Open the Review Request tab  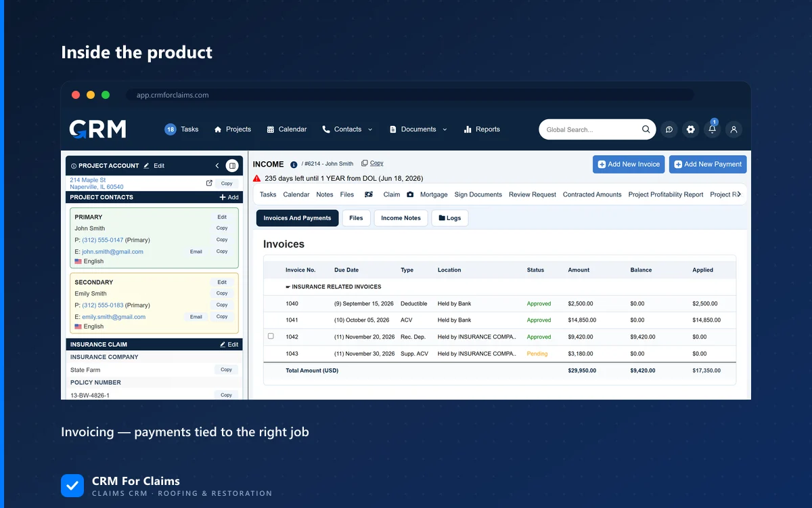coord(533,194)
